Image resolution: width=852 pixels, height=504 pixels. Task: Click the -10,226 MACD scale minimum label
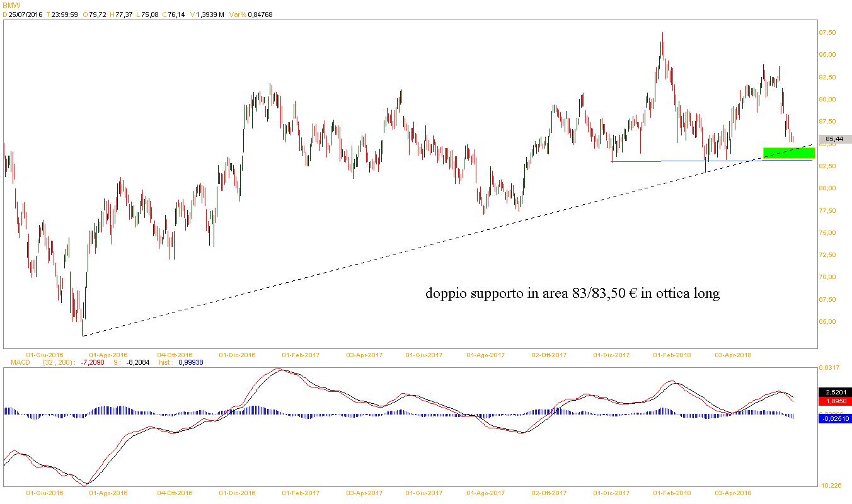pos(829,485)
